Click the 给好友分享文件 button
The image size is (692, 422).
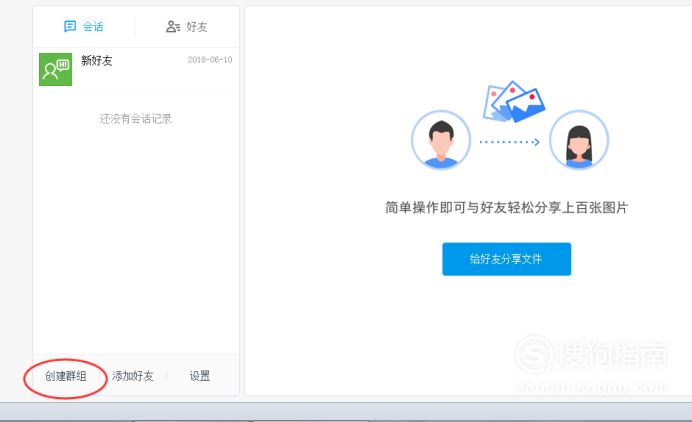(507, 259)
